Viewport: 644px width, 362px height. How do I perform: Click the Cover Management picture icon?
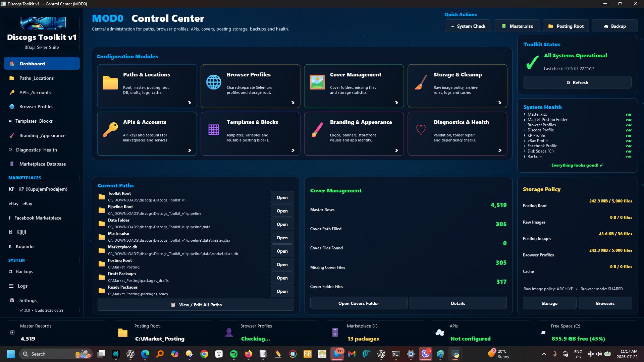(317, 82)
